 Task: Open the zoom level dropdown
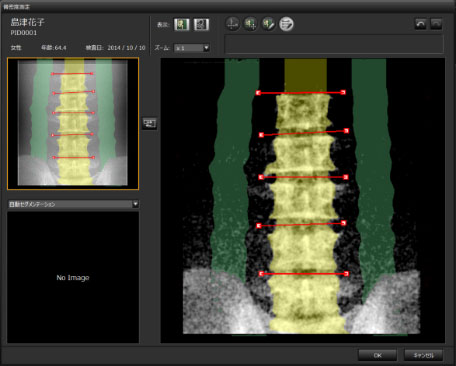[192, 48]
